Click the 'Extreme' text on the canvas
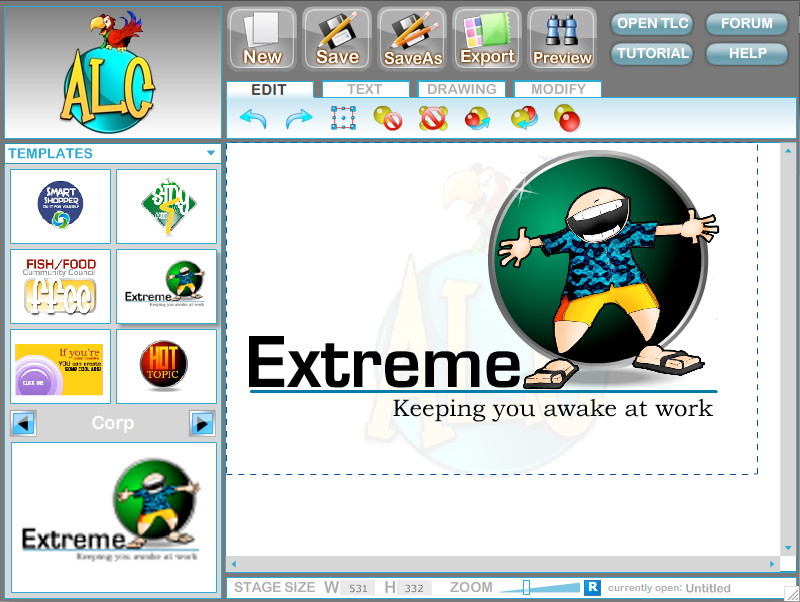Screen dimensions: 800x602 tap(384, 363)
